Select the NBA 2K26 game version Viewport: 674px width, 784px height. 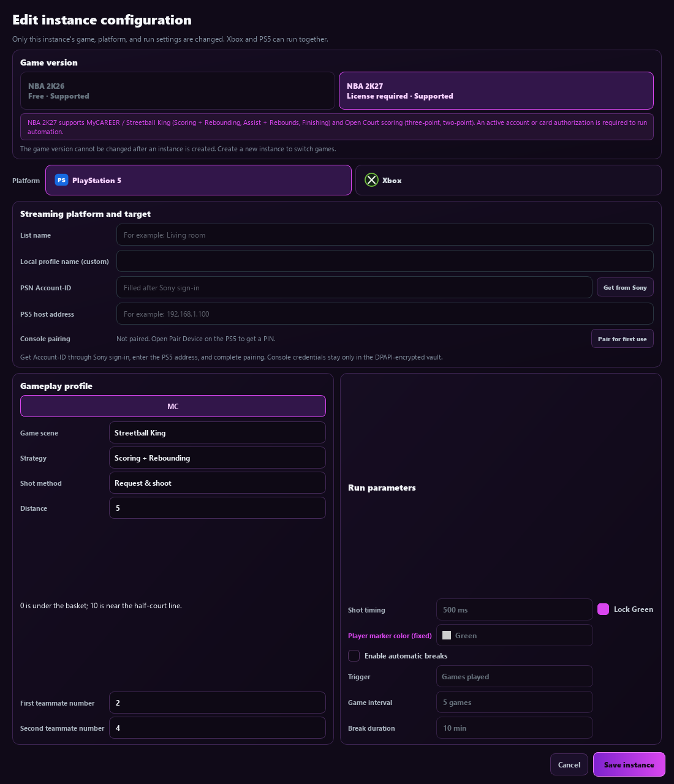[178, 91]
